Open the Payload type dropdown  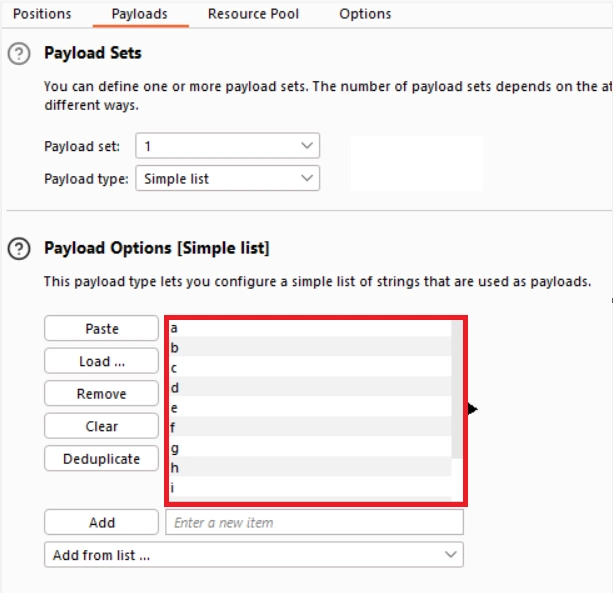pos(227,179)
